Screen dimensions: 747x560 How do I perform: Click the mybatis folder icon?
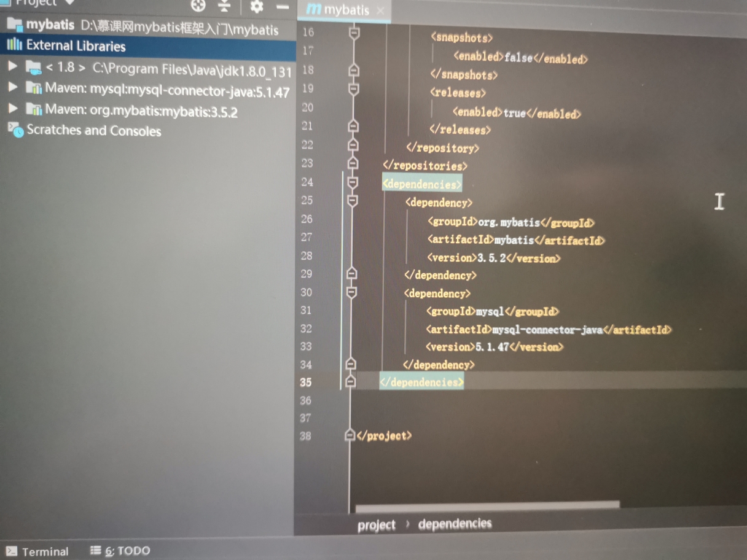[x=15, y=25]
